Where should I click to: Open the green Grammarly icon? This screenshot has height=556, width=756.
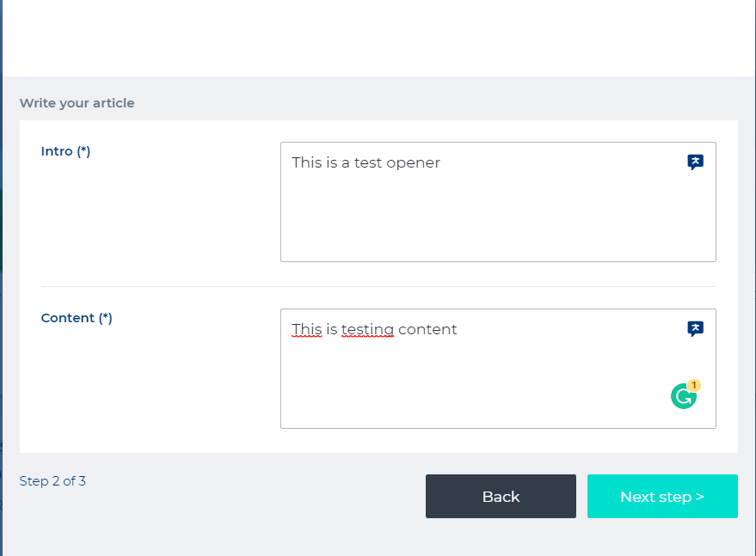683,396
